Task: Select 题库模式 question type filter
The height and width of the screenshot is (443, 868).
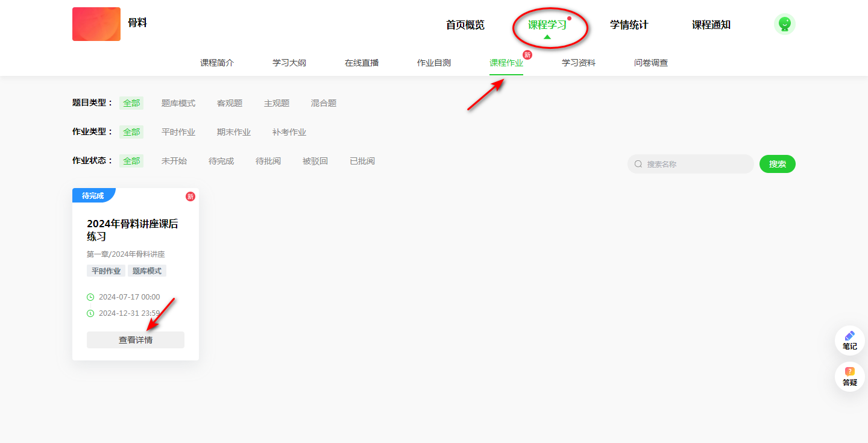Action: pyautogui.click(x=178, y=103)
